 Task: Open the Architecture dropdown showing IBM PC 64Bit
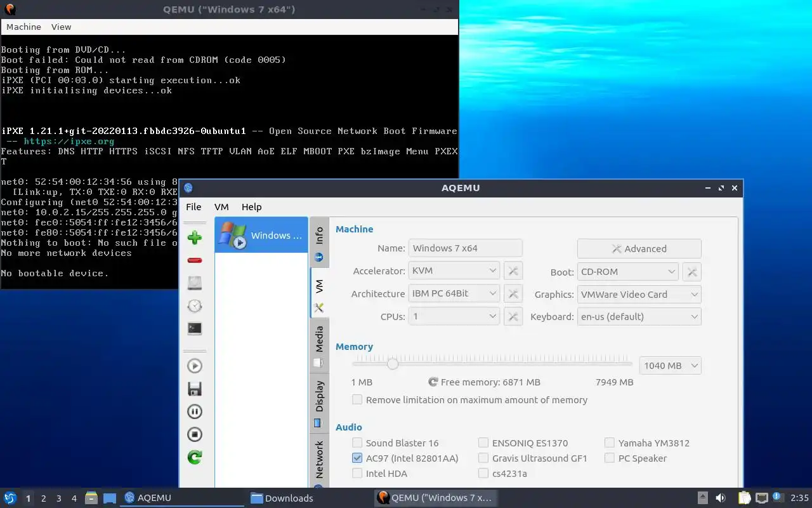(x=454, y=294)
